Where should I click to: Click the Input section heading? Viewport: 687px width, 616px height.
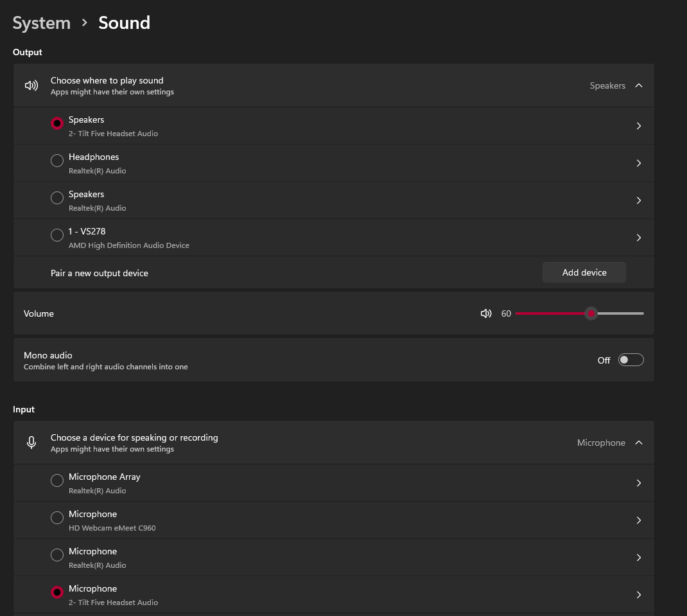[x=24, y=409]
